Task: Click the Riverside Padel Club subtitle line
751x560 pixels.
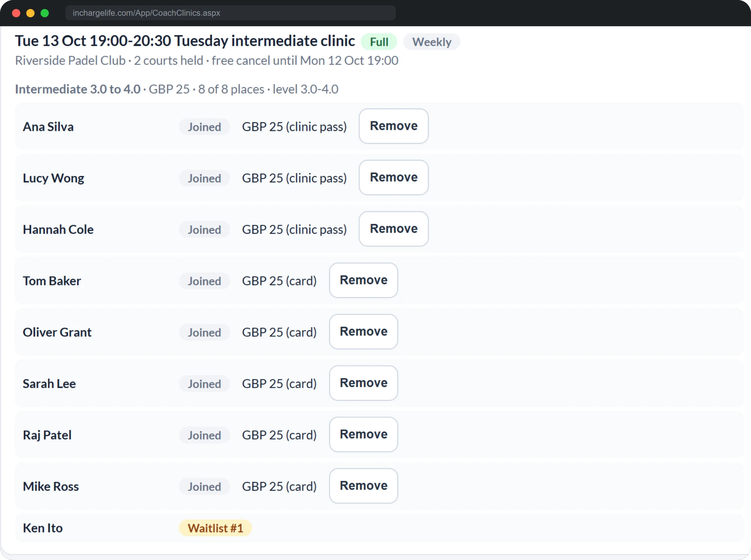Action: [207, 60]
